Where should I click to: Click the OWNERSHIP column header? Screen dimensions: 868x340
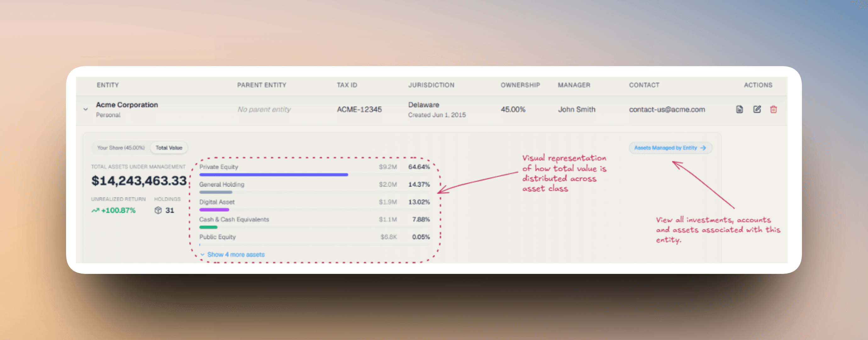(520, 85)
